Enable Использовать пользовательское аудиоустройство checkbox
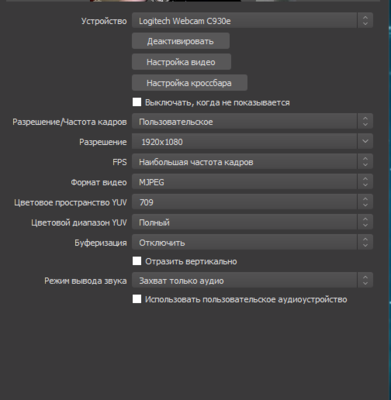391x400 pixels. [x=137, y=299]
